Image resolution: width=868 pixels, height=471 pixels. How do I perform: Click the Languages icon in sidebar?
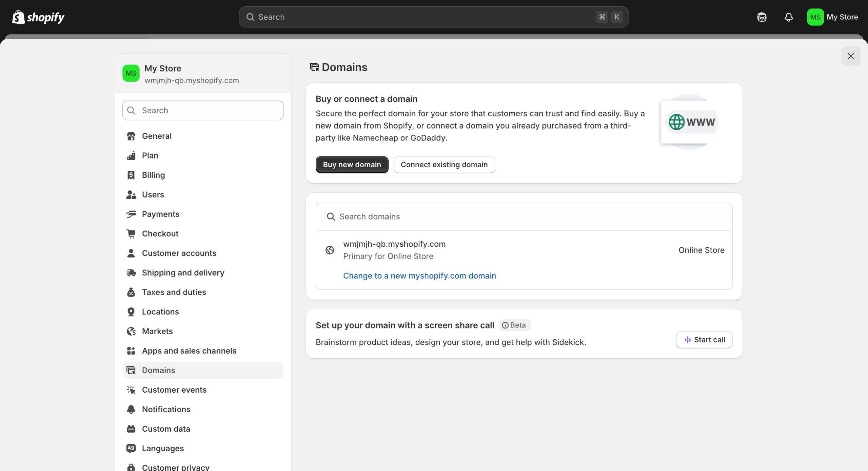(x=131, y=448)
